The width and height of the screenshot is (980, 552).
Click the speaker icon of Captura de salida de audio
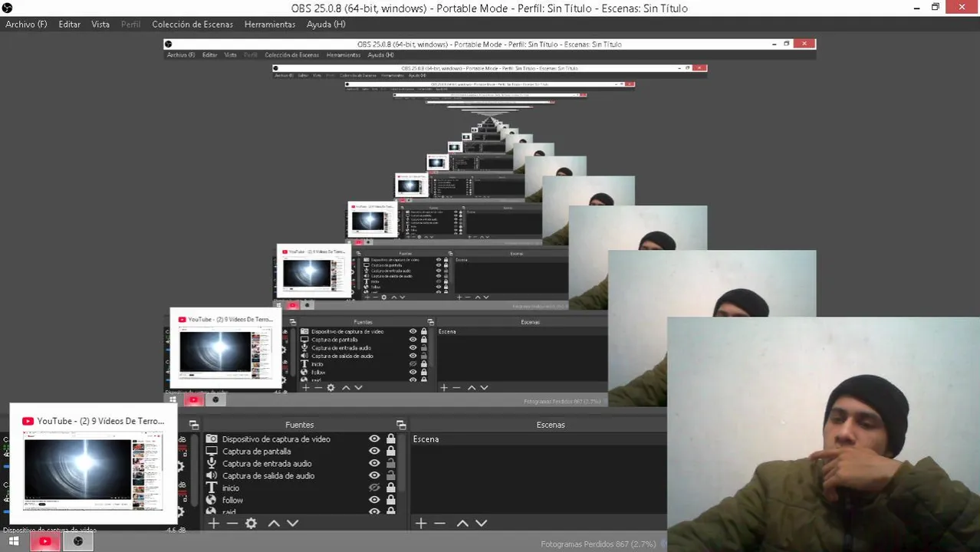pos(212,476)
